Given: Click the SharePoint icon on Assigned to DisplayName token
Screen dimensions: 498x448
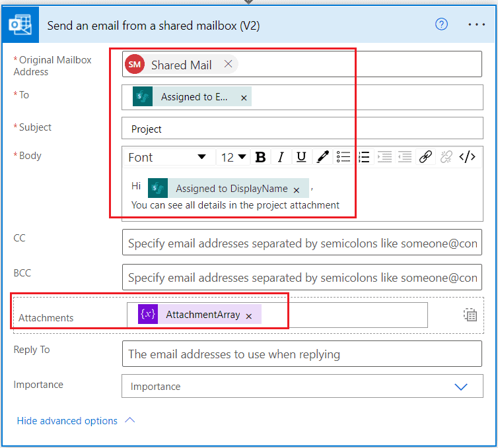Looking at the screenshot, I should (x=158, y=188).
